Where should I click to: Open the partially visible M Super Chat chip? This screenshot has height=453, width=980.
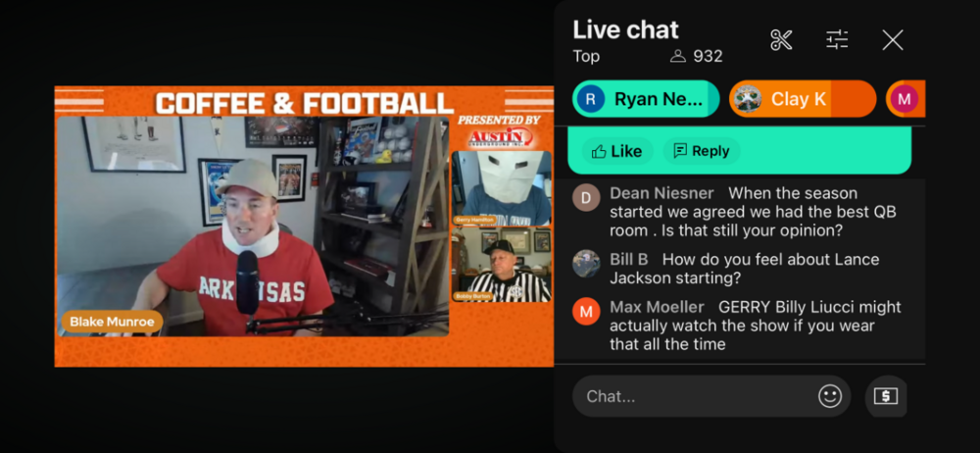906,99
